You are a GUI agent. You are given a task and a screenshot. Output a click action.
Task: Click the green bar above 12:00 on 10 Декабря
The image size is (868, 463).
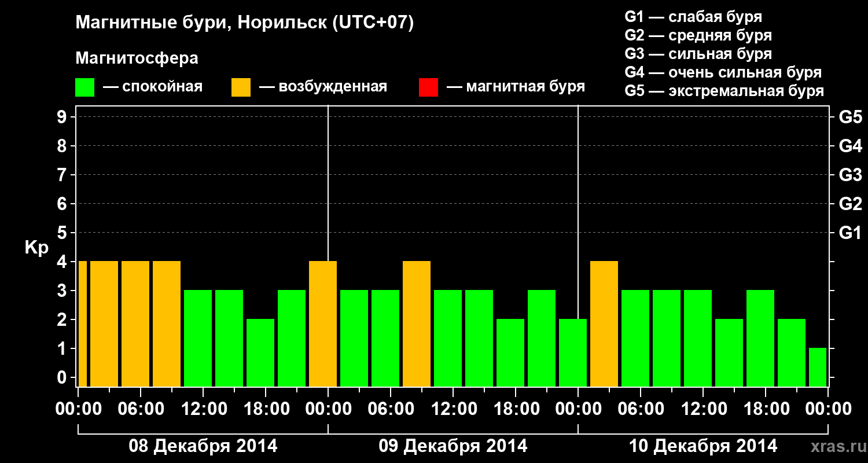[698, 339]
